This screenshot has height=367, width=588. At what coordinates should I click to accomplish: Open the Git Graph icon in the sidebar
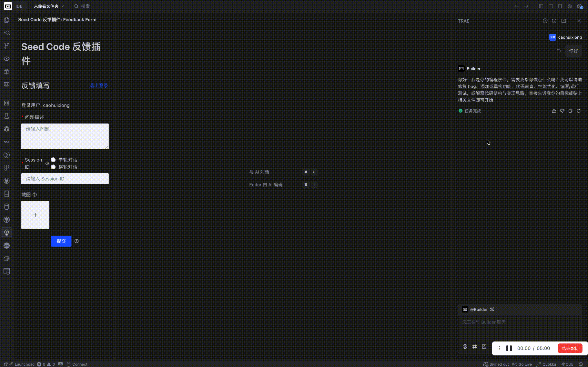(x=6, y=155)
